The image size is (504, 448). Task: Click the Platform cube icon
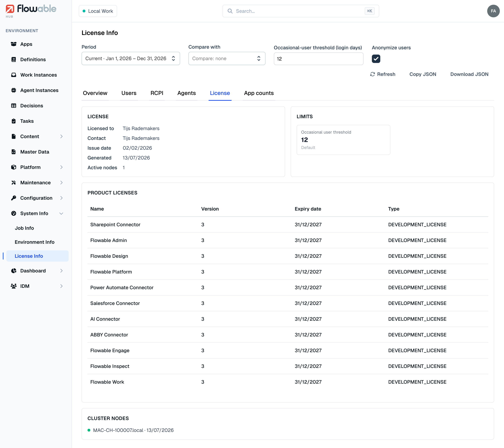(13, 167)
